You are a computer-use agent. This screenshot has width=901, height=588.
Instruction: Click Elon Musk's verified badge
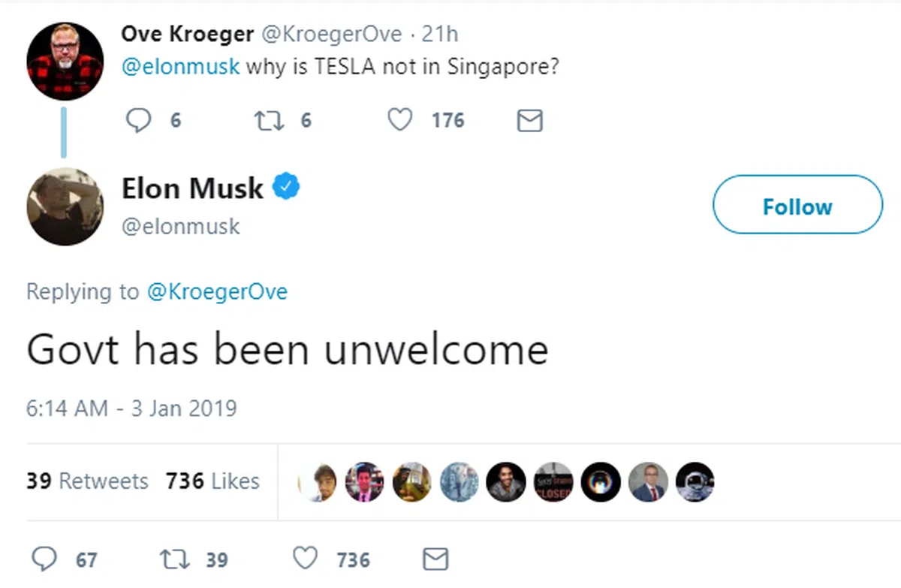pyautogui.click(x=287, y=188)
